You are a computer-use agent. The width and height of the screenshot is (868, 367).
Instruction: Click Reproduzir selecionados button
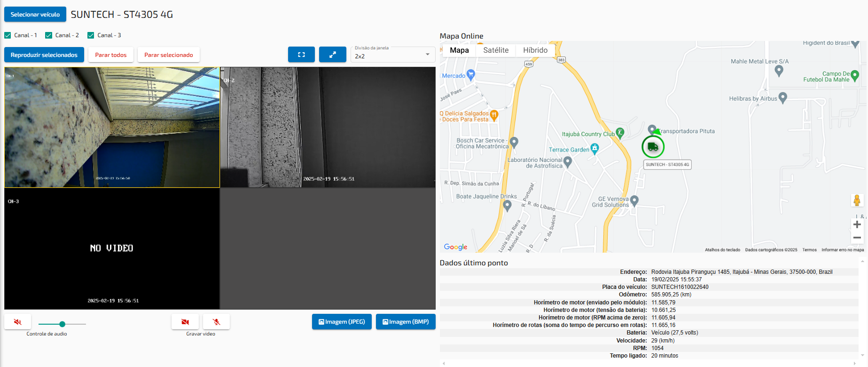tap(44, 55)
